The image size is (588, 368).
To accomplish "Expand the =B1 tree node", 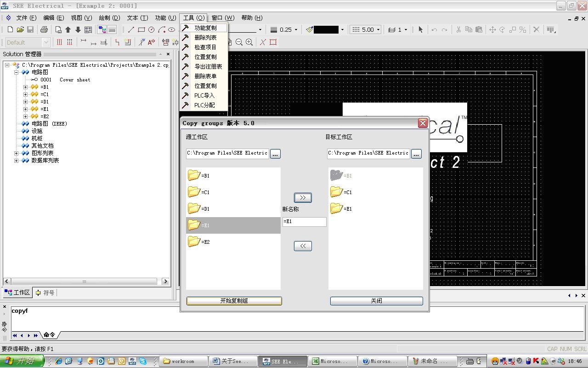I will (26, 87).
